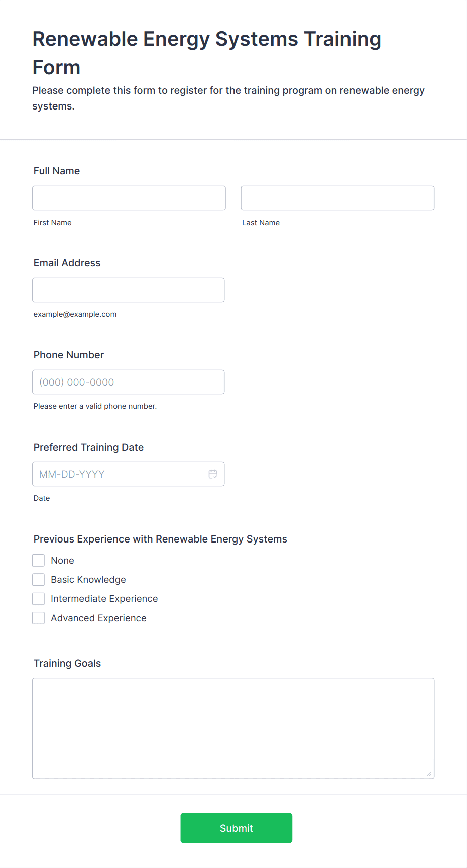Screen dimensions: 467x868
Task: Click the None label text
Action: pos(62,560)
